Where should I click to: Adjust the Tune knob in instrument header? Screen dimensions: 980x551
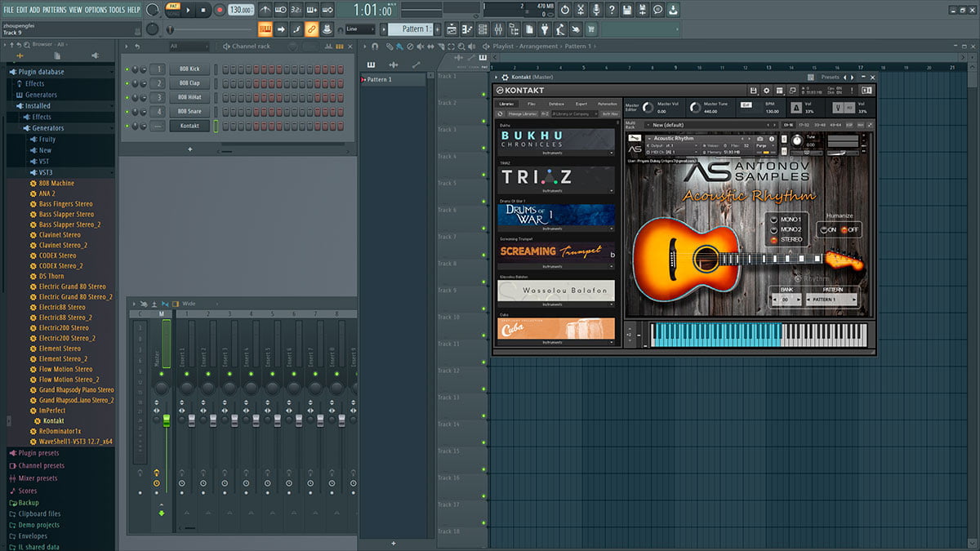(797, 140)
